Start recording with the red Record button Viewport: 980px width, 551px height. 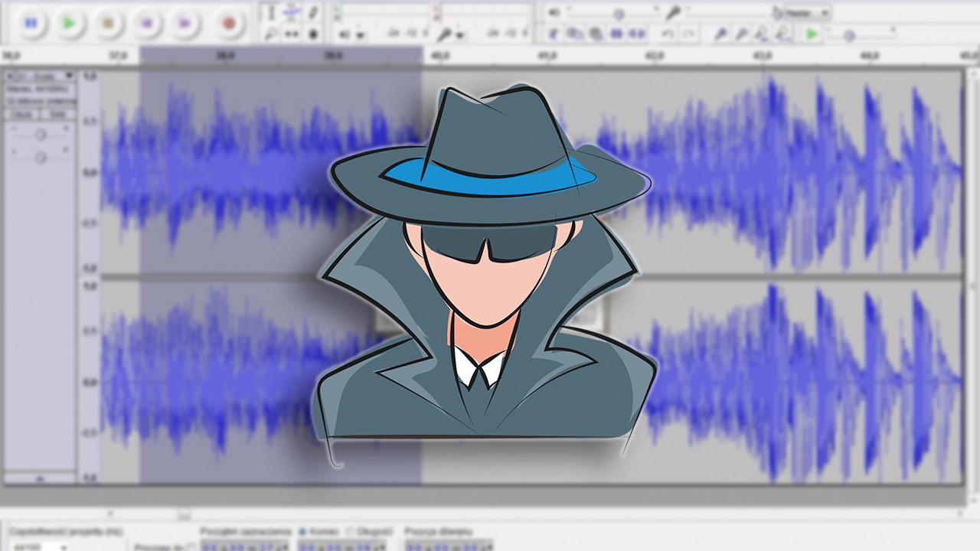click(228, 23)
